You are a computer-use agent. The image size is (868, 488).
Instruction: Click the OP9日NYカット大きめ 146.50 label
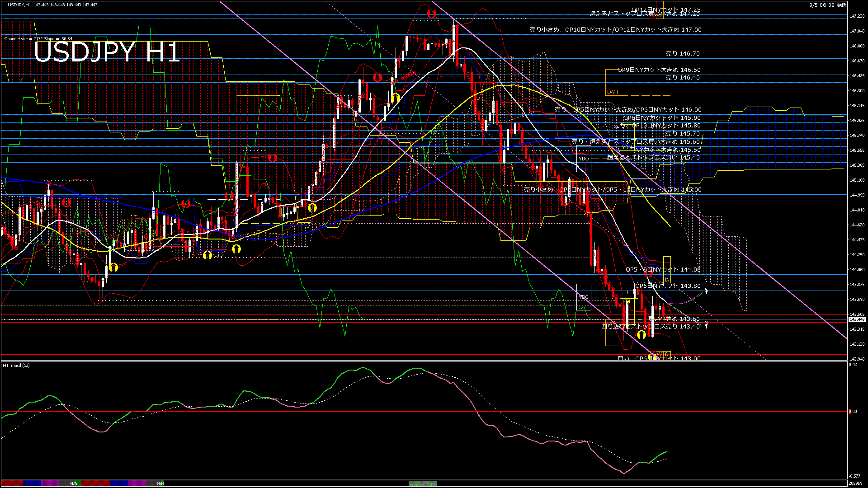659,70
